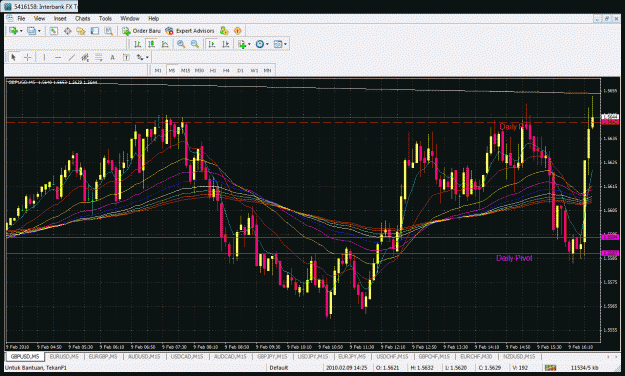
Task: Click the orange round icon ending the toolbar
Action: (238, 31)
